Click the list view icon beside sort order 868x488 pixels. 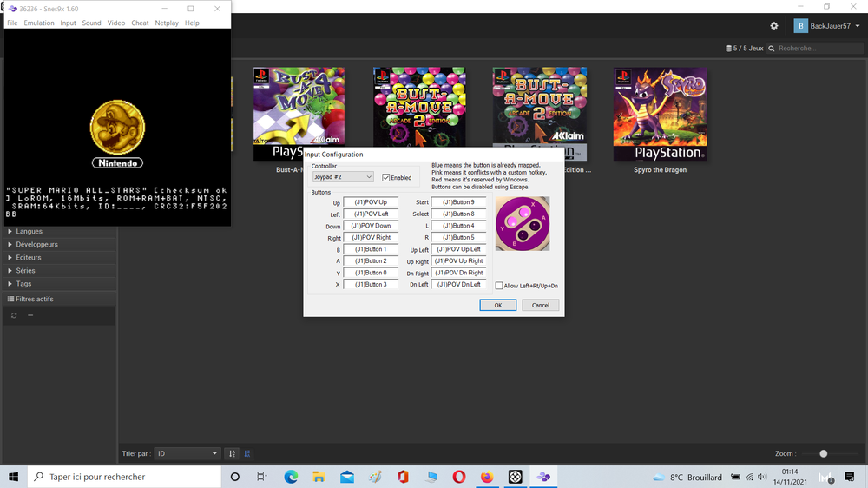[x=247, y=453]
